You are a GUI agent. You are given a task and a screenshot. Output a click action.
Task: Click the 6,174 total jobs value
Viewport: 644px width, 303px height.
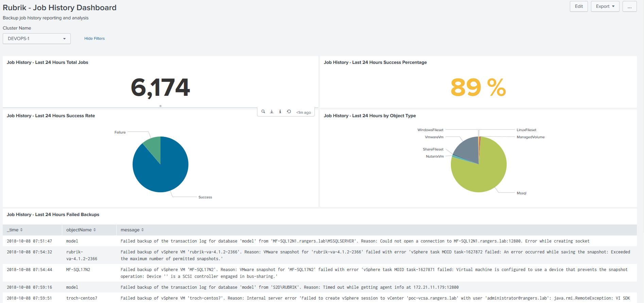click(x=160, y=88)
